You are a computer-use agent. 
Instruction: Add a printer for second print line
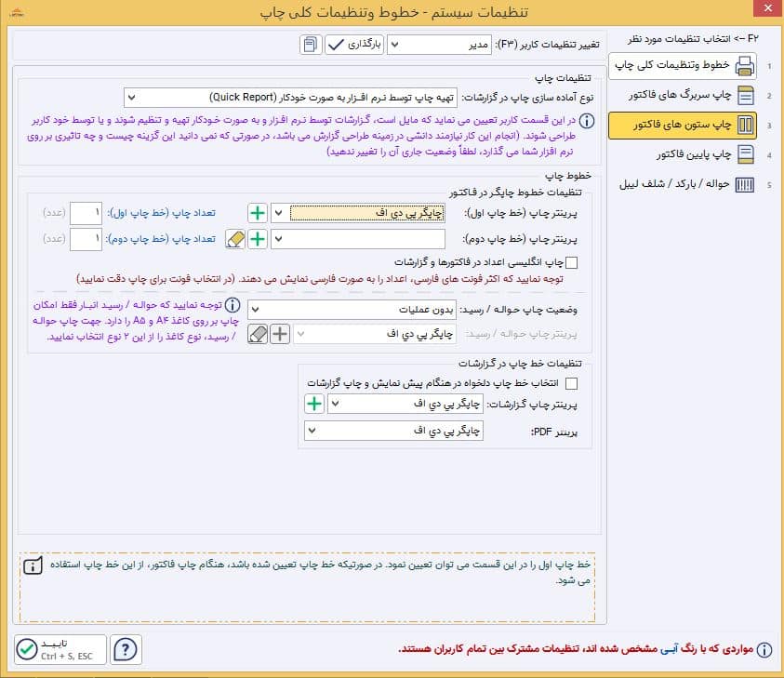click(x=258, y=239)
